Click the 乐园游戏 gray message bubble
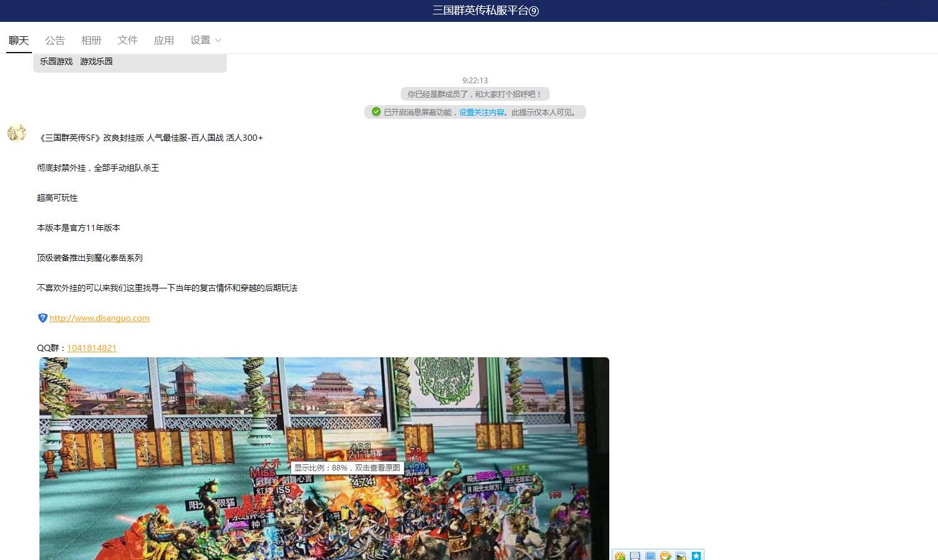Image resolution: width=938 pixels, height=560 pixels. click(x=130, y=62)
